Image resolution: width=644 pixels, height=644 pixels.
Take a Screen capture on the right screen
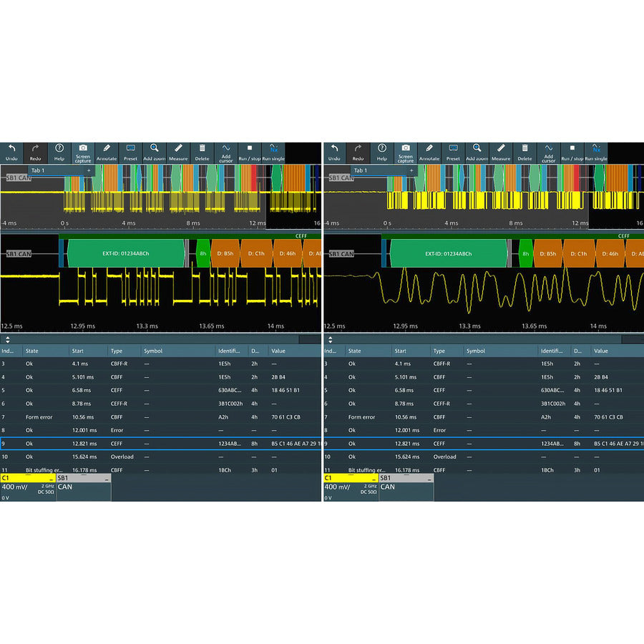click(406, 153)
